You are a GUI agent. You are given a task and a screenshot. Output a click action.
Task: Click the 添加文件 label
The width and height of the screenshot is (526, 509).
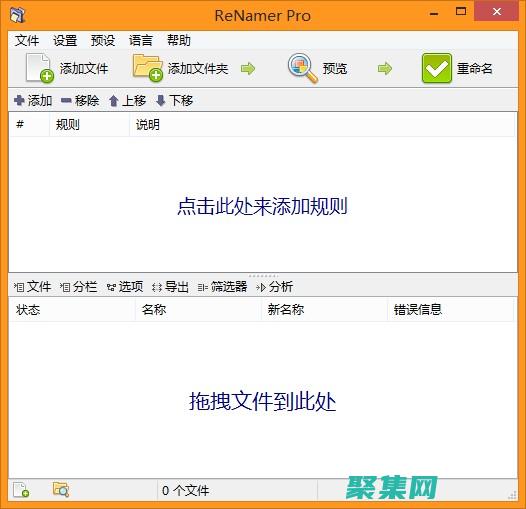click(x=84, y=68)
